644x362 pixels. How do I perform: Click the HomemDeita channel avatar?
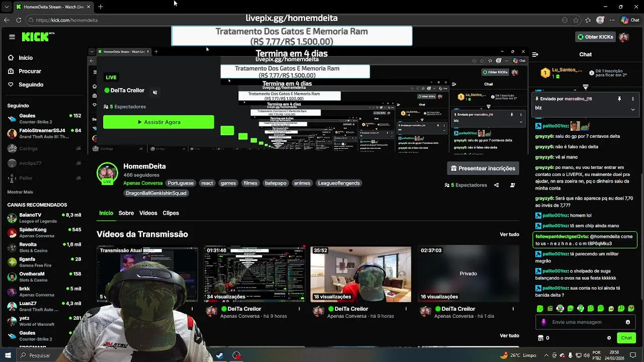tap(107, 173)
